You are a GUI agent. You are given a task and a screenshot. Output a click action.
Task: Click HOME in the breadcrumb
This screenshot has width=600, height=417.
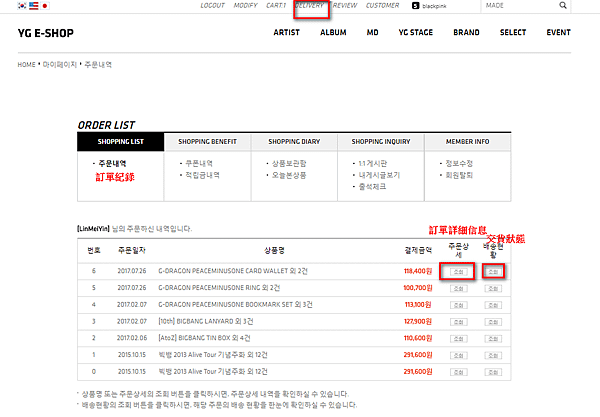[x=26, y=65]
